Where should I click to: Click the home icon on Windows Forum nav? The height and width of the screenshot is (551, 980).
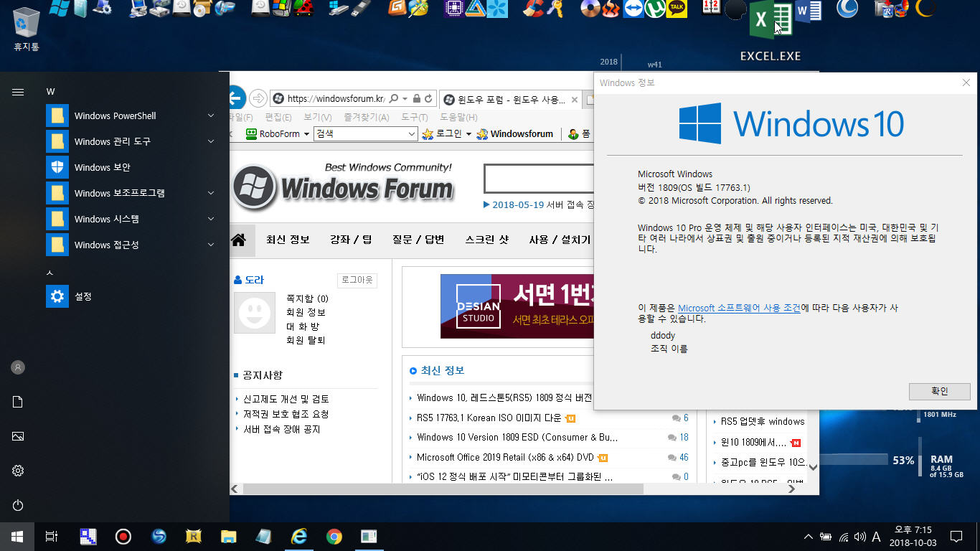239,239
